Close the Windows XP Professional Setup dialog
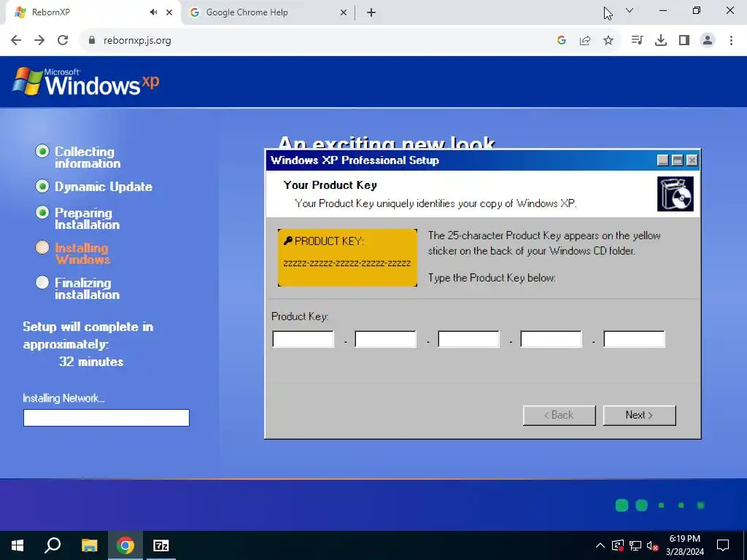The image size is (747, 560). (x=692, y=160)
